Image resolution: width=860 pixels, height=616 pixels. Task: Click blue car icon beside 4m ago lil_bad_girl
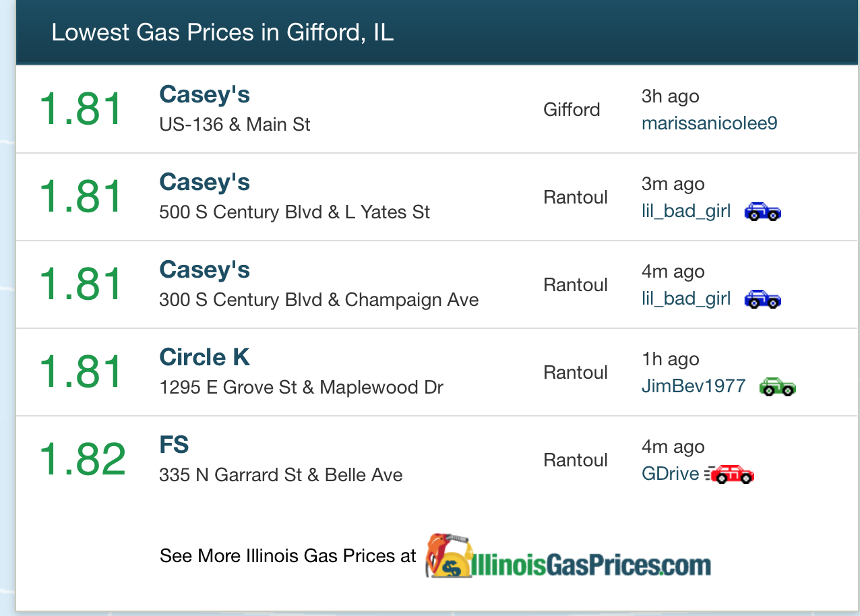point(762,299)
